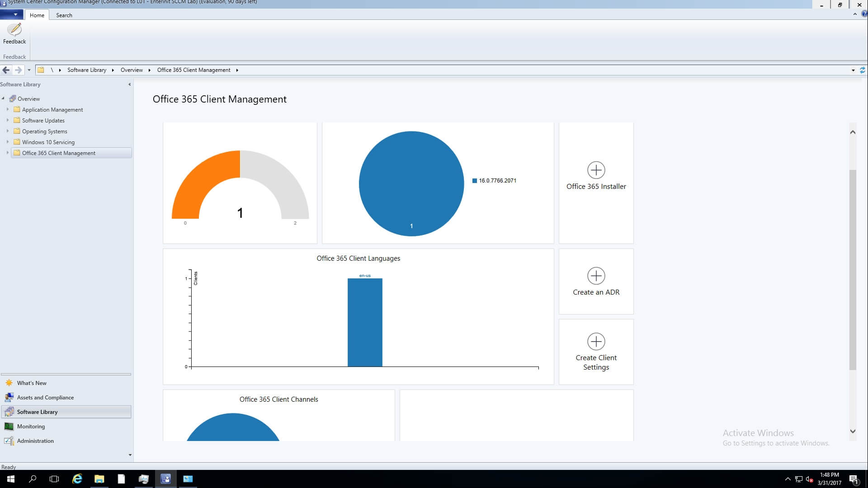Expand the Application Management node
Screen dimensions: 868x488
coord(8,109)
